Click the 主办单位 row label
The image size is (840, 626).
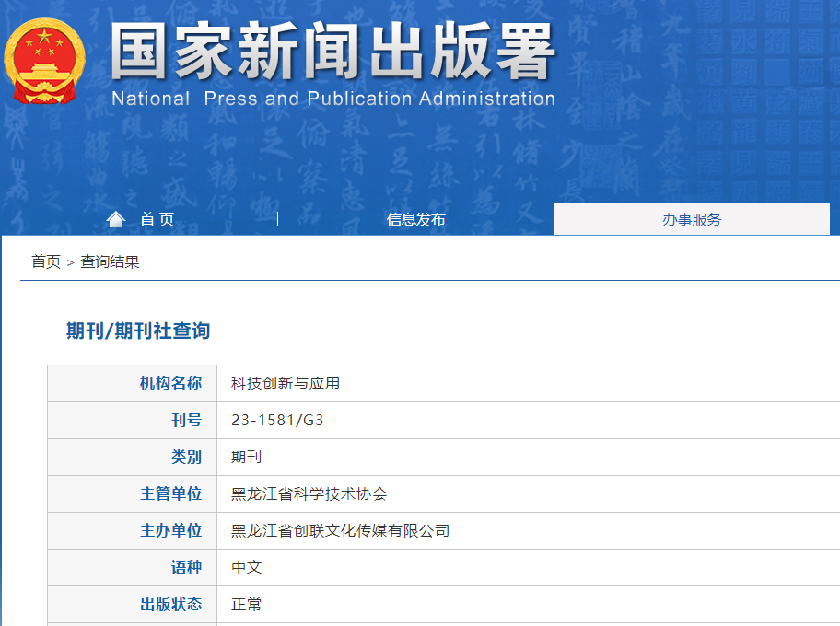pos(170,531)
